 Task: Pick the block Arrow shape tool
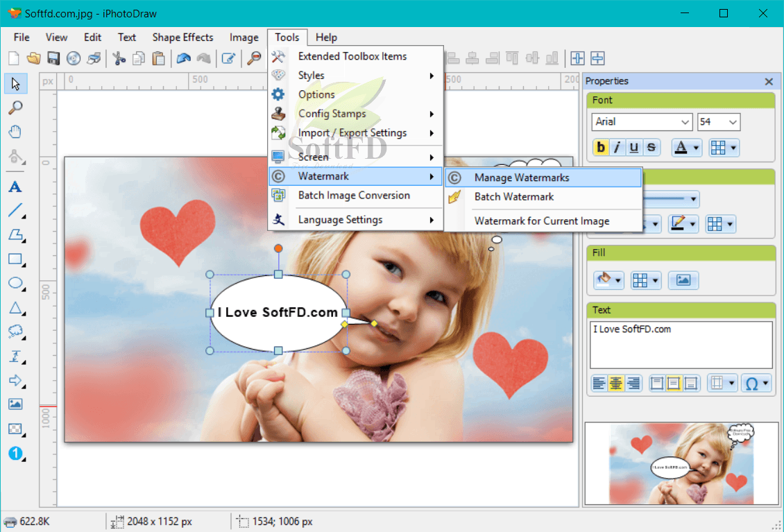point(15,380)
